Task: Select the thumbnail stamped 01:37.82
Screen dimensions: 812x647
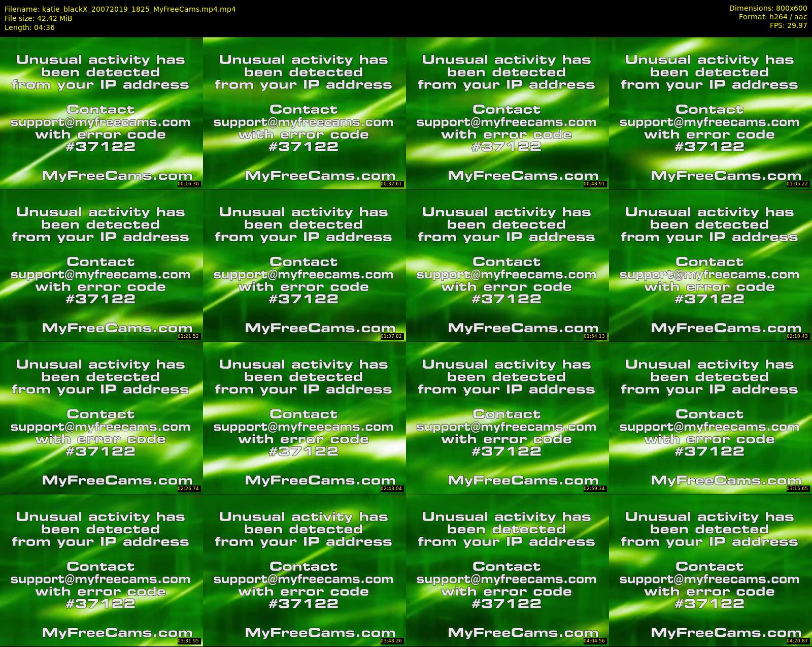Action: click(x=304, y=265)
